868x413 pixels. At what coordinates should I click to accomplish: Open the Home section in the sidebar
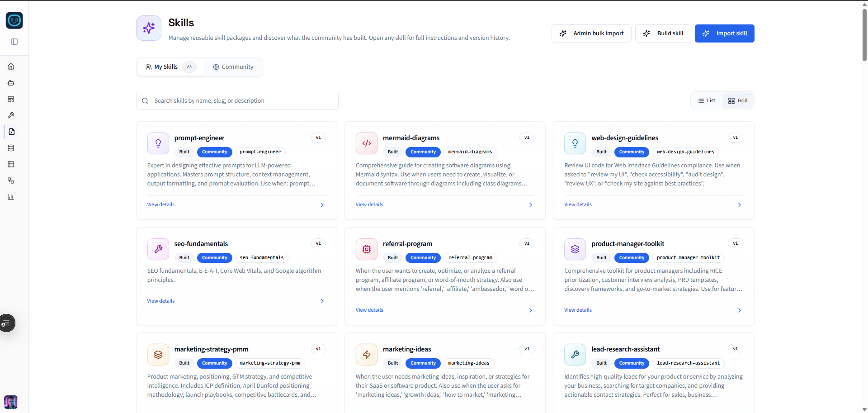click(11, 66)
